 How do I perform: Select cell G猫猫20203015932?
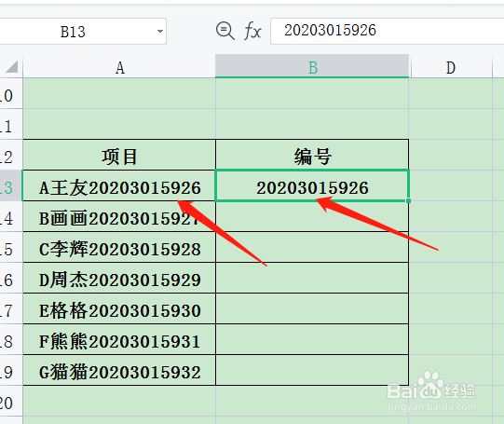click(119, 371)
